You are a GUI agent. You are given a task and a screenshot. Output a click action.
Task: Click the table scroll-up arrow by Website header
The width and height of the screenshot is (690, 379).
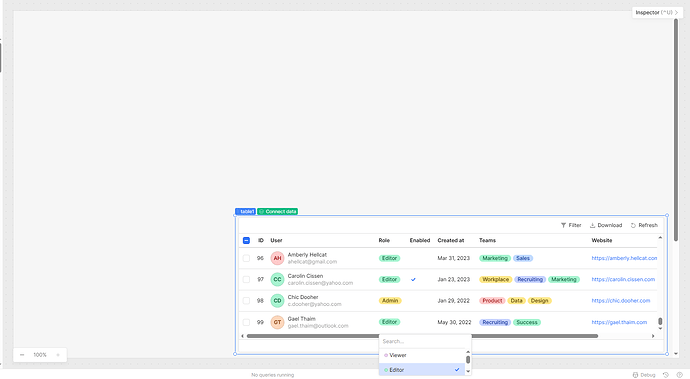pyautogui.click(x=660, y=238)
